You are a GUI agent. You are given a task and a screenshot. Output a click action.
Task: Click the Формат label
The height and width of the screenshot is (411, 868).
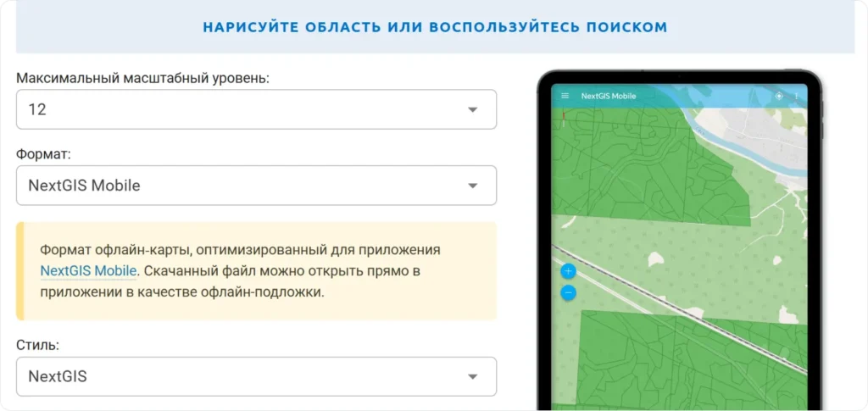pyautogui.click(x=44, y=153)
